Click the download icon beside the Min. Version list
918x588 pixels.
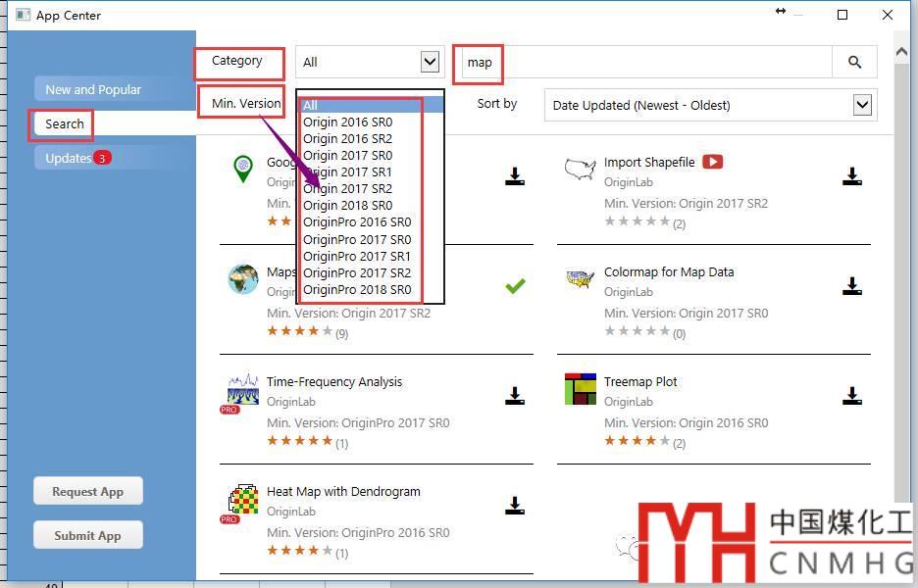point(515,176)
